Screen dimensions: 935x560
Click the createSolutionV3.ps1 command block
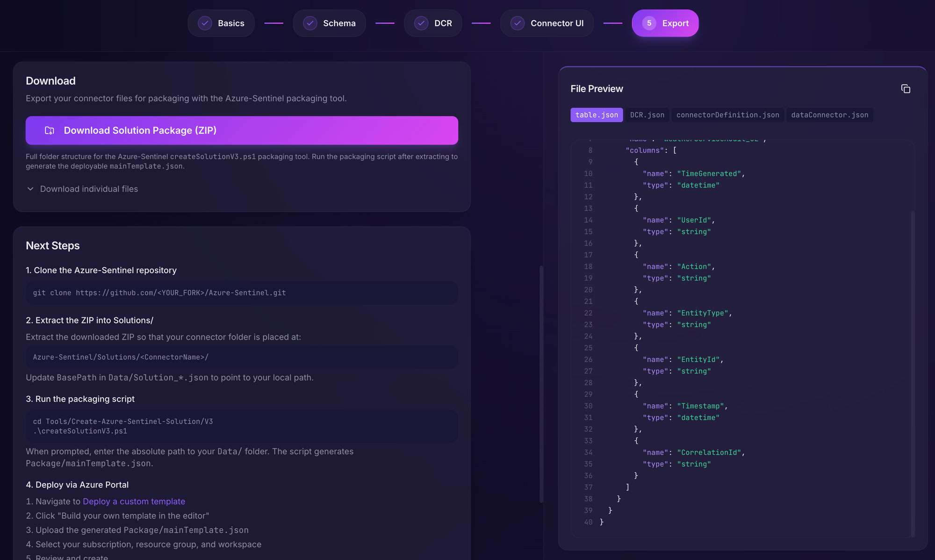tap(242, 426)
